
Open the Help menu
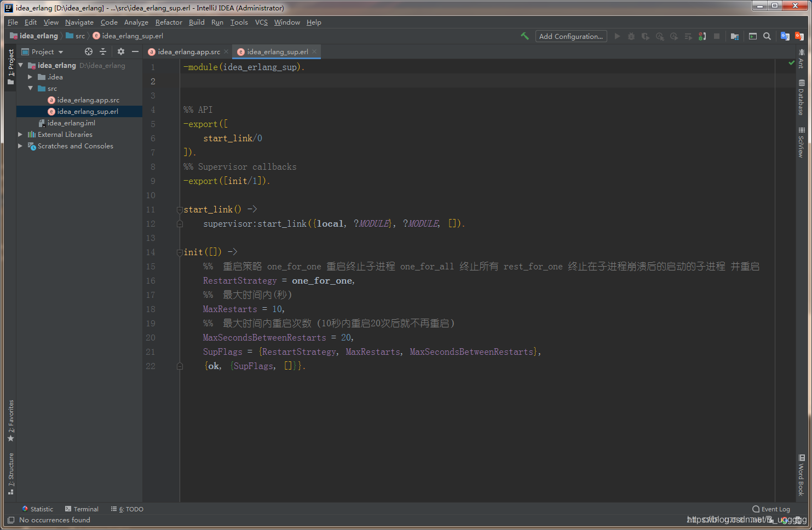click(x=314, y=22)
